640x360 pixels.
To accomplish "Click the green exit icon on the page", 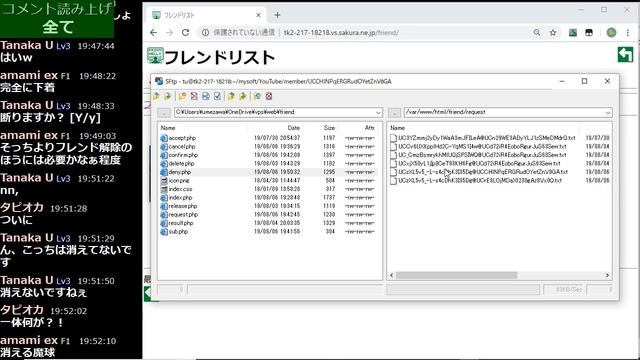I will tap(625, 55).
